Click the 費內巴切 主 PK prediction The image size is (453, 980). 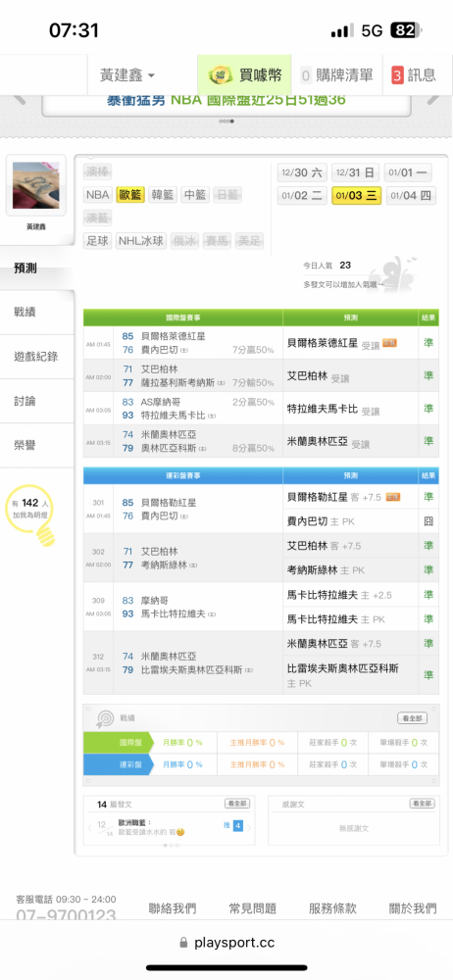pos(321,521)
